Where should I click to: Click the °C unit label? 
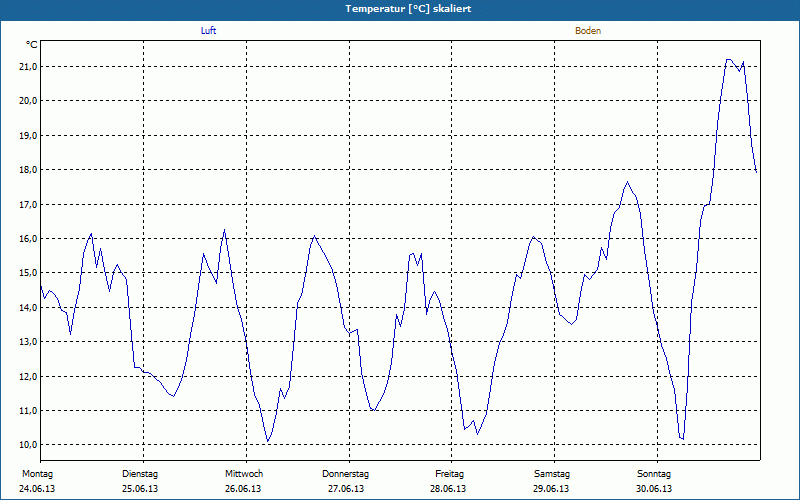click(32, 45)
